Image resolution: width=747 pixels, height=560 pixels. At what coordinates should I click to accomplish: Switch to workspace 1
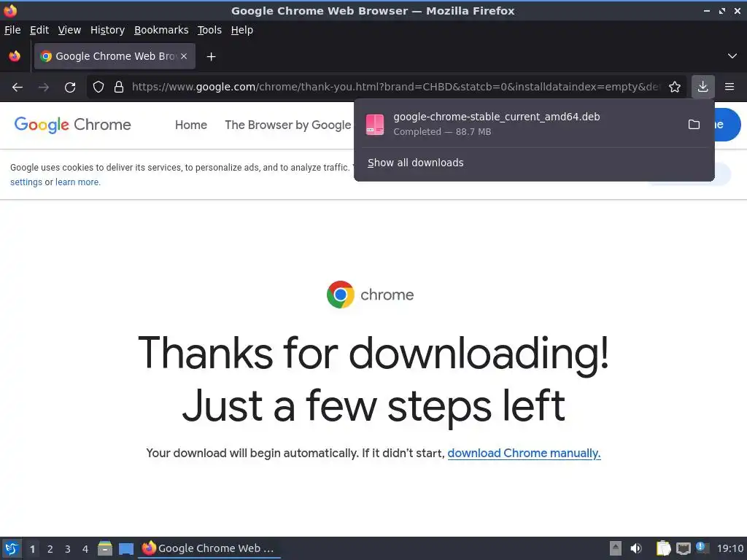point(32,549)
